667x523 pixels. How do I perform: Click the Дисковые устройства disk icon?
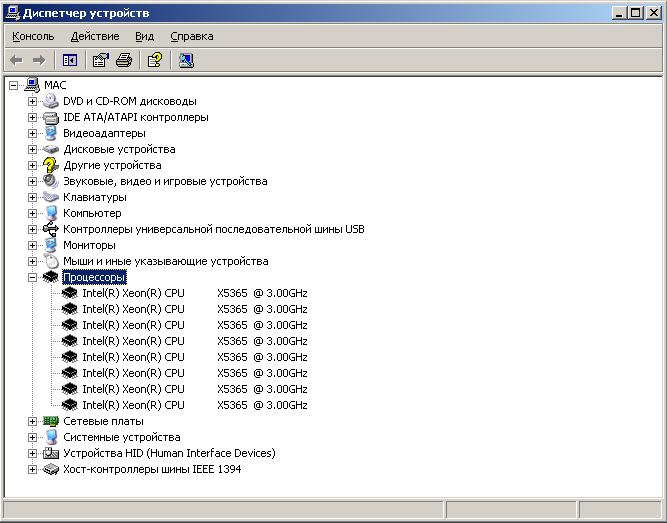tap(51, 149)
